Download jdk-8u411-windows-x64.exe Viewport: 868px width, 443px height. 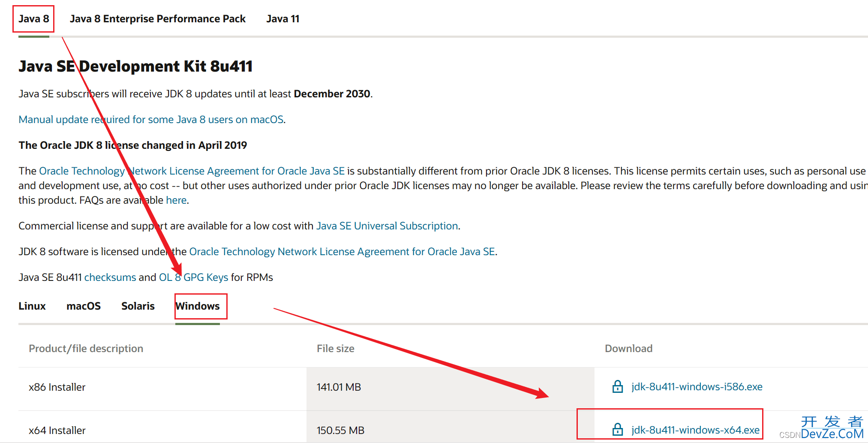[695, 430]
